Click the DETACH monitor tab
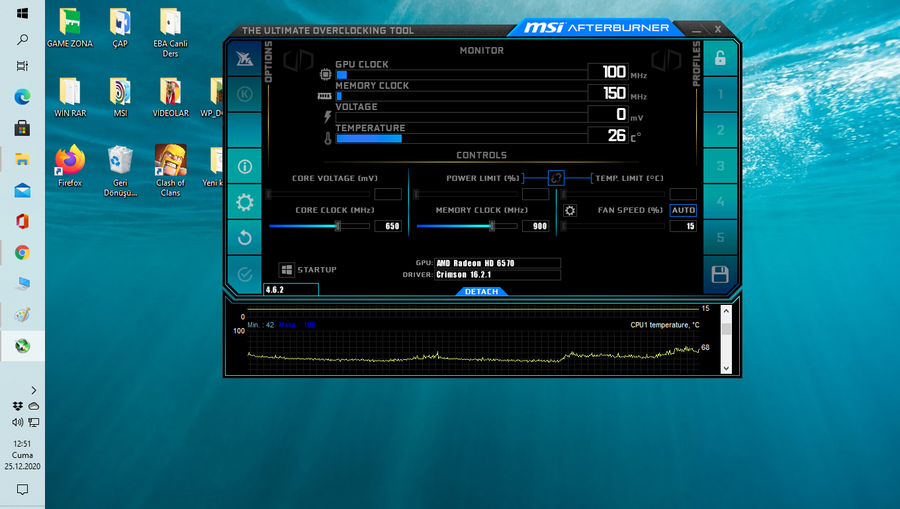This screenshot has height=509, width=900. pyautogui.click(x=481, y=292)
